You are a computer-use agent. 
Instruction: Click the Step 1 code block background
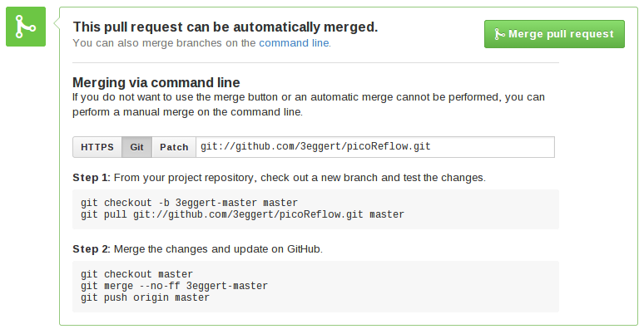pyautogui.click(x=483, y=209)
